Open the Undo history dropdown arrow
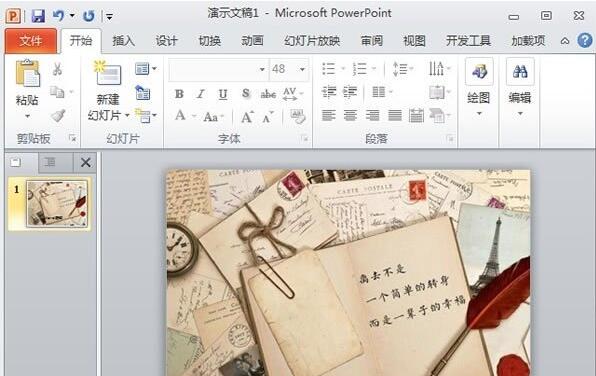This screenshot has width=596, height=376. coord(72,16)
